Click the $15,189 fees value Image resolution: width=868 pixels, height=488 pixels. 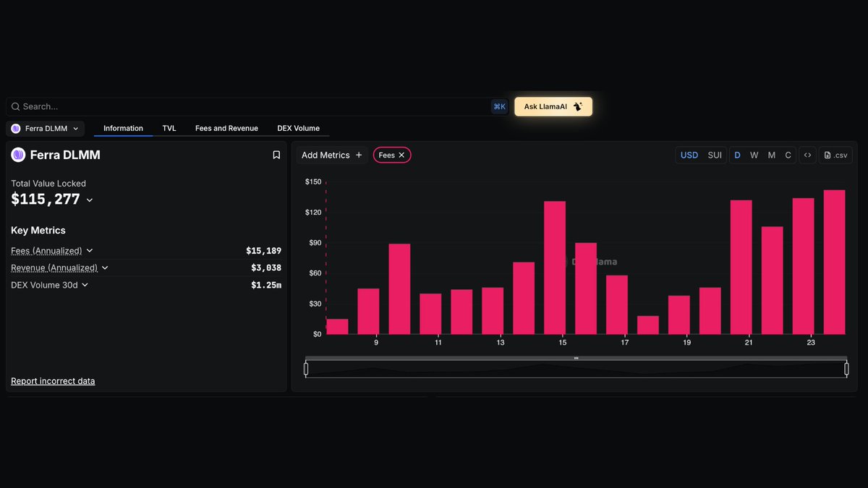pyautogui.click(x=263, y=251)
